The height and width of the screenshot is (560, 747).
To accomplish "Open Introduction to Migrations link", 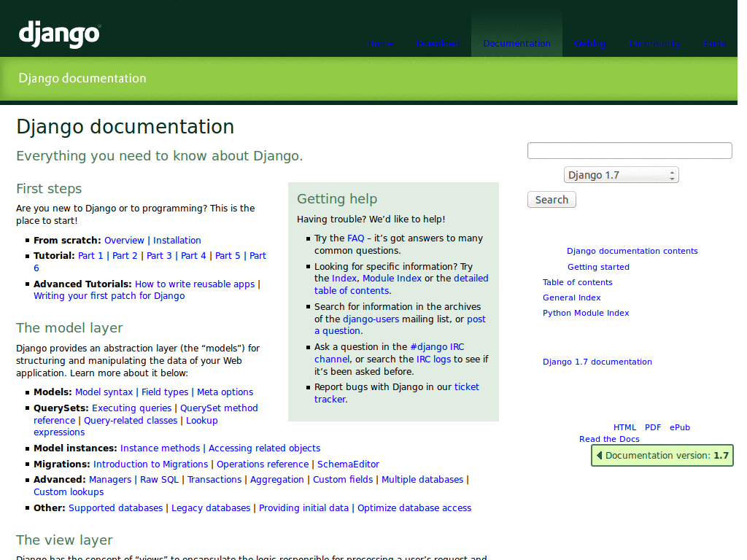I will 150,464.
